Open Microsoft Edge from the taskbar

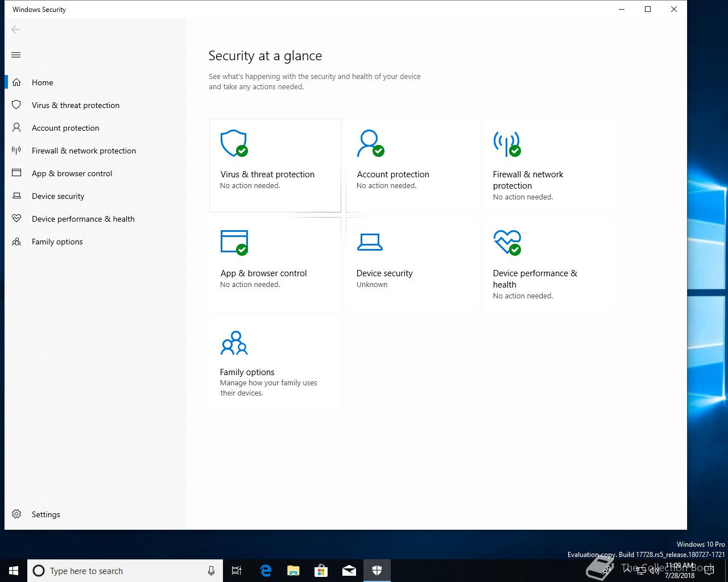pyautogui.click(x=266, y=571)
